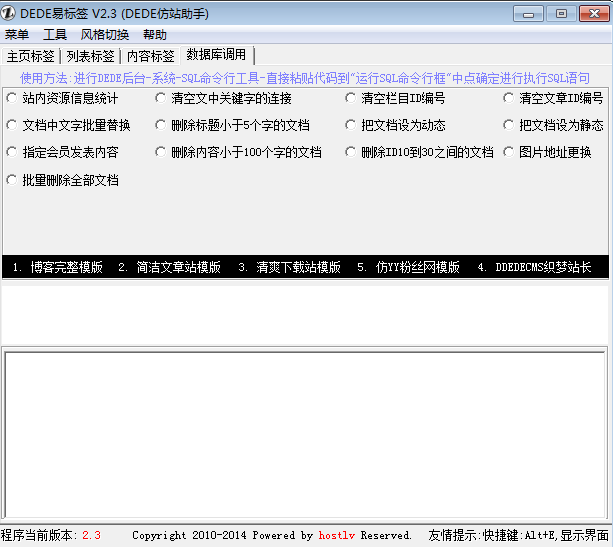
Task: Pick the 把文档设为静态 option
Action: (x=509, y=125)
